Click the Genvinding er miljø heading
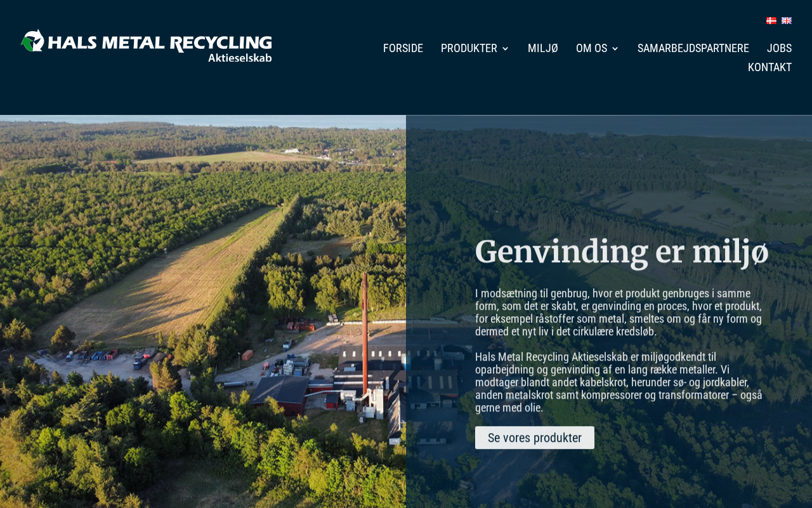 [622, 251]
